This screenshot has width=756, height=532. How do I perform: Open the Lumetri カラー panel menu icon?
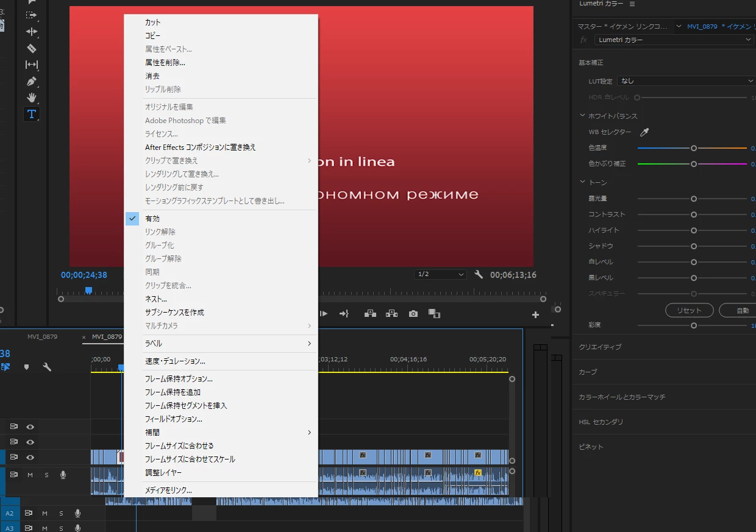(x=632, y=4)
